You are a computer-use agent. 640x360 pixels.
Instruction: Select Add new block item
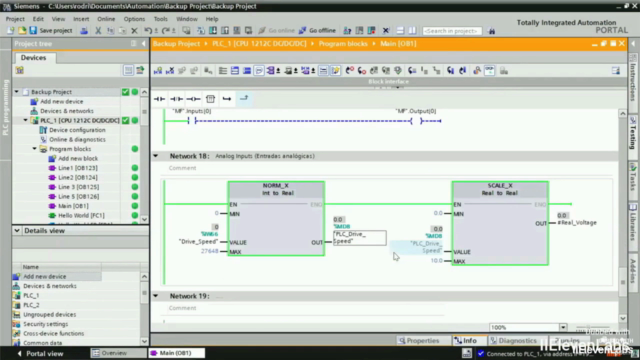(78, 158)
